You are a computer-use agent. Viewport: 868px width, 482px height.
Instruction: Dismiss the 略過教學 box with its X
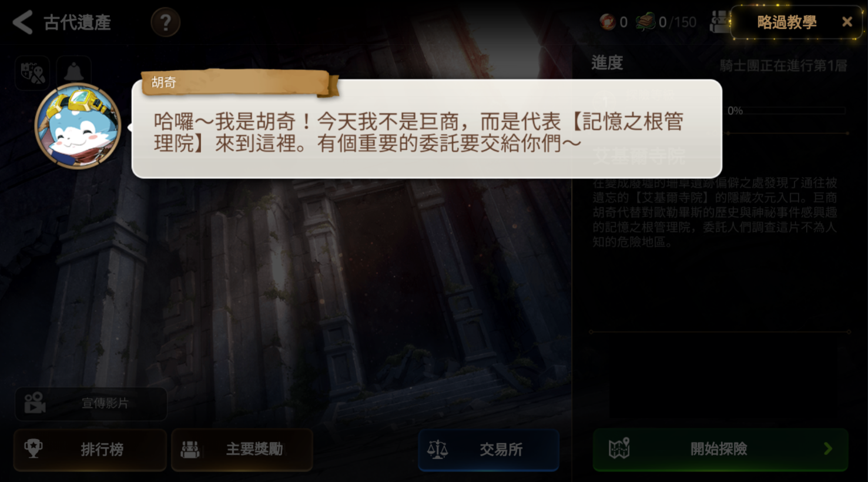847,22
